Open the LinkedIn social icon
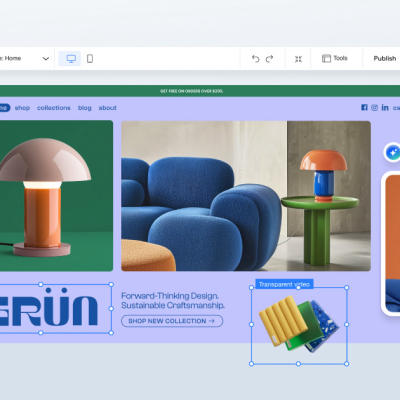 (x=385, y=107)
